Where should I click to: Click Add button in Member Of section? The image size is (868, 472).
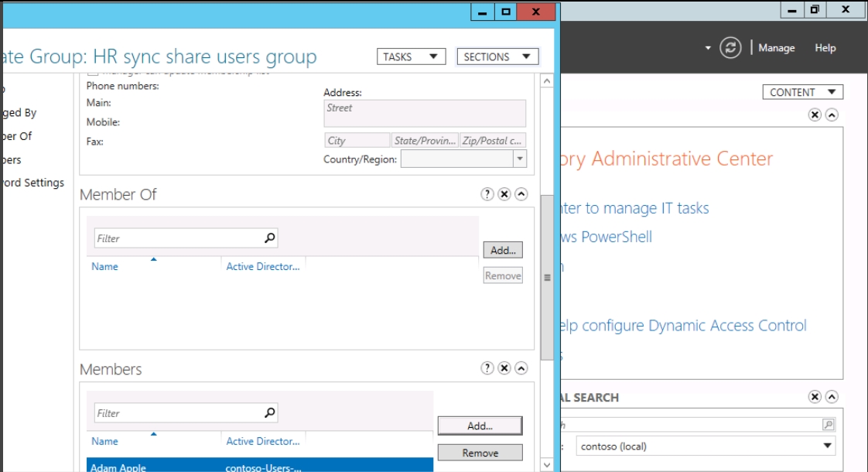503,250
